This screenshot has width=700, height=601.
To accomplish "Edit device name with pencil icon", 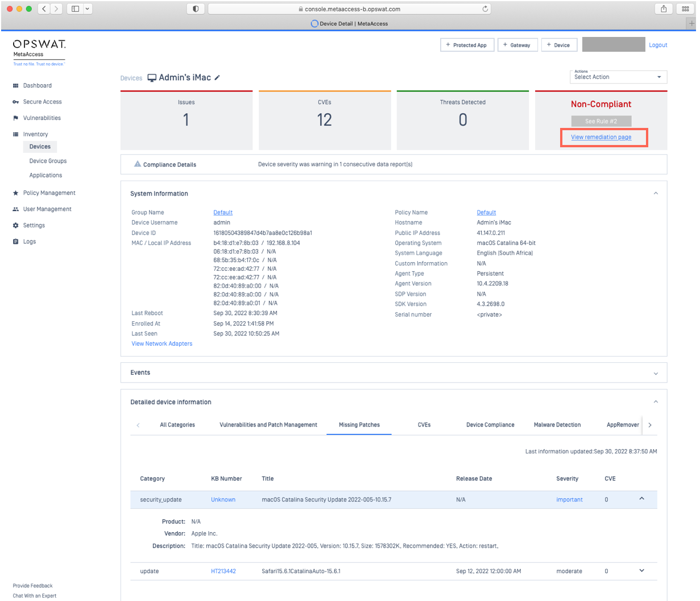I will (x=217, y=78).
